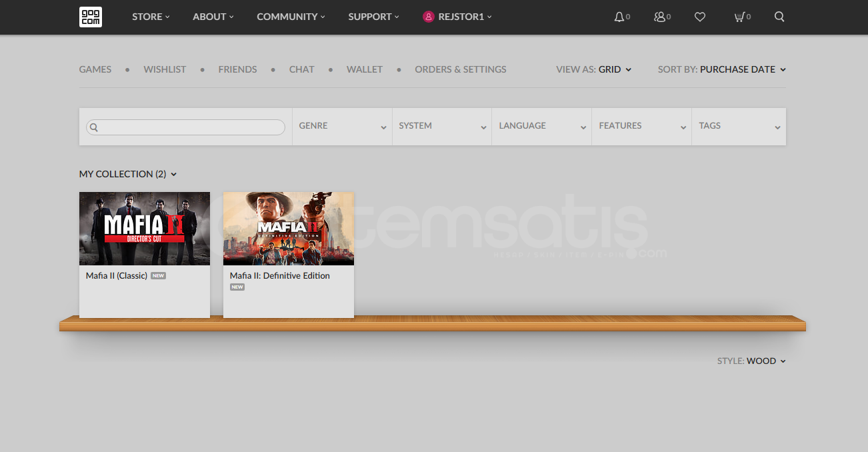Click the search magnifier in the top bar
Viewport: 868px width, 452px height.
[779, 17]
